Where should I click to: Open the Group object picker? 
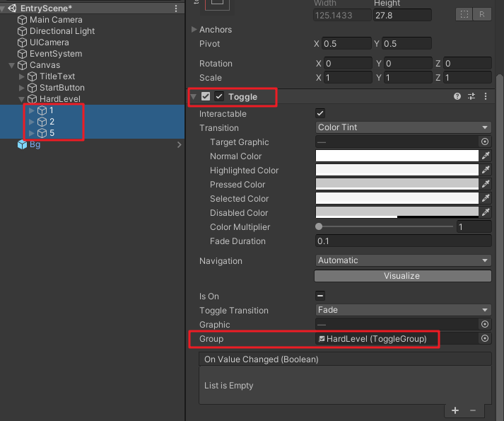coord(485,338)
